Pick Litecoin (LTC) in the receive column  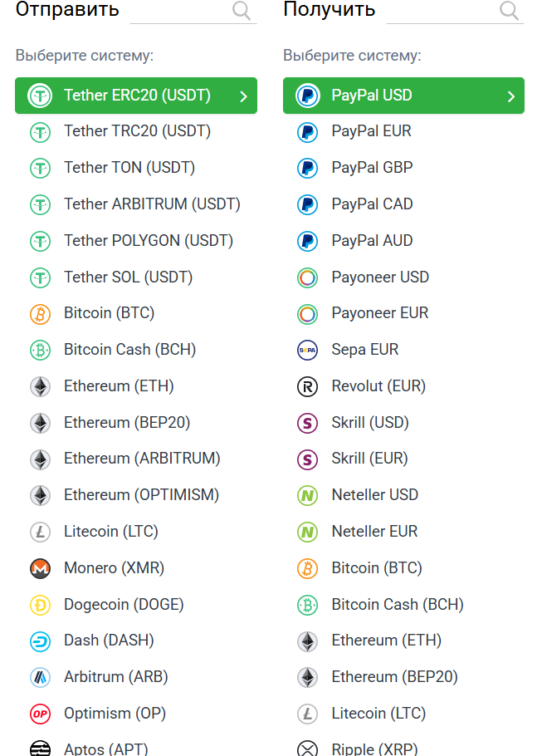[x=378, y=714]
